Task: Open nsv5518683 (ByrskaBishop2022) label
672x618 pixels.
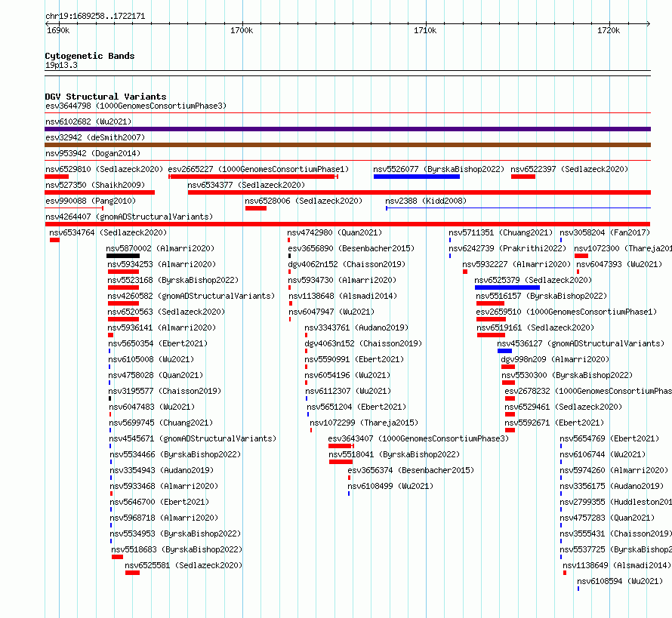Action: pyautogui.click(x=177, y=549)
